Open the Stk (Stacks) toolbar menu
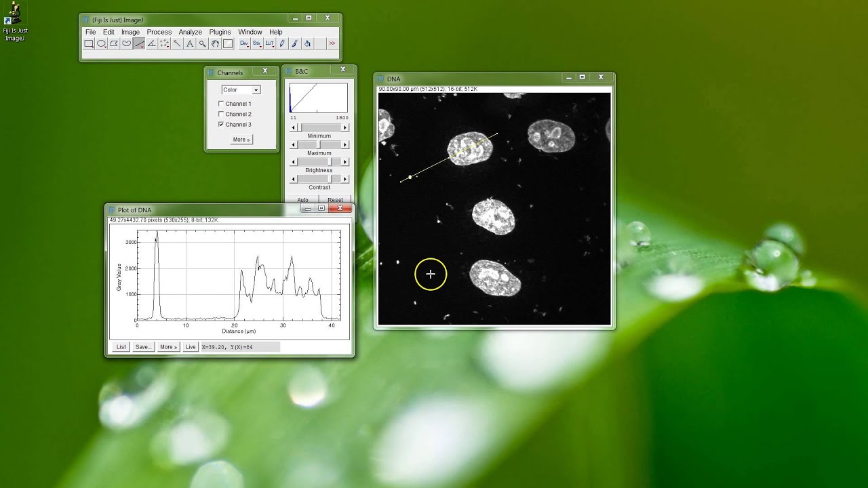 257,43
